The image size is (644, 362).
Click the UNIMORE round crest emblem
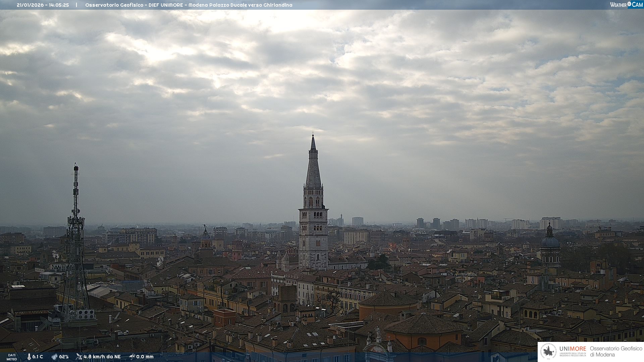(x=548, y=352)
